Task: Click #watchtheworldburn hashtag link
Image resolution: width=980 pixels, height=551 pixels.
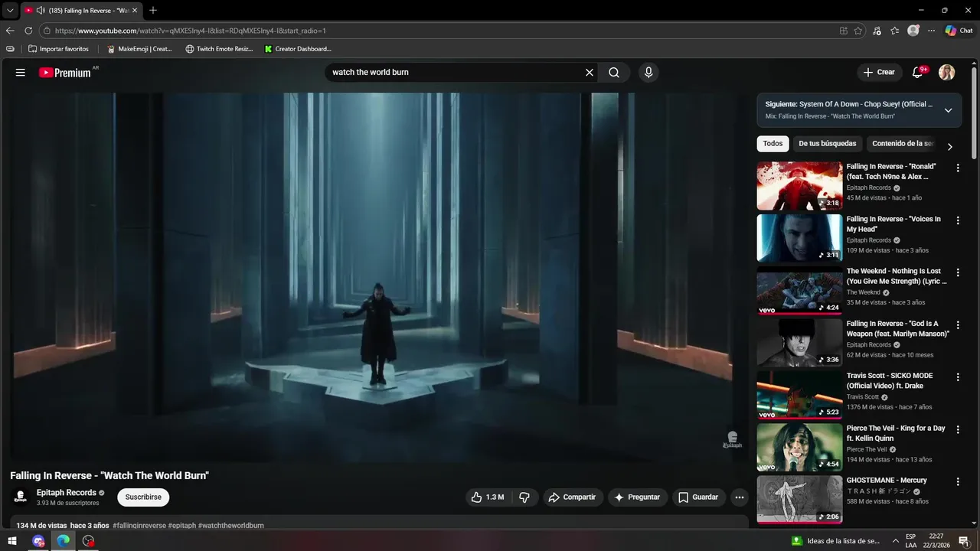Action: click(230, 526)
